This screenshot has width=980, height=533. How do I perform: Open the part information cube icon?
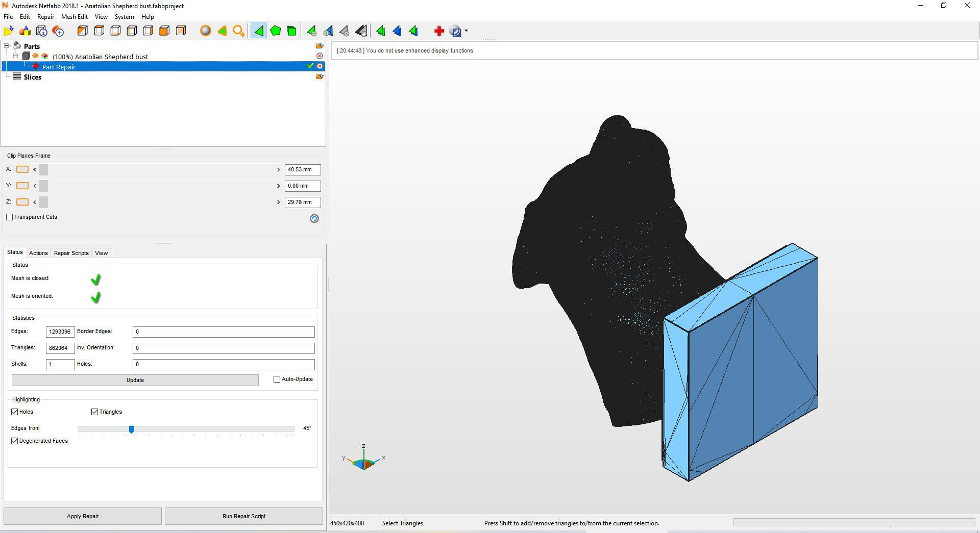point(42,31)
